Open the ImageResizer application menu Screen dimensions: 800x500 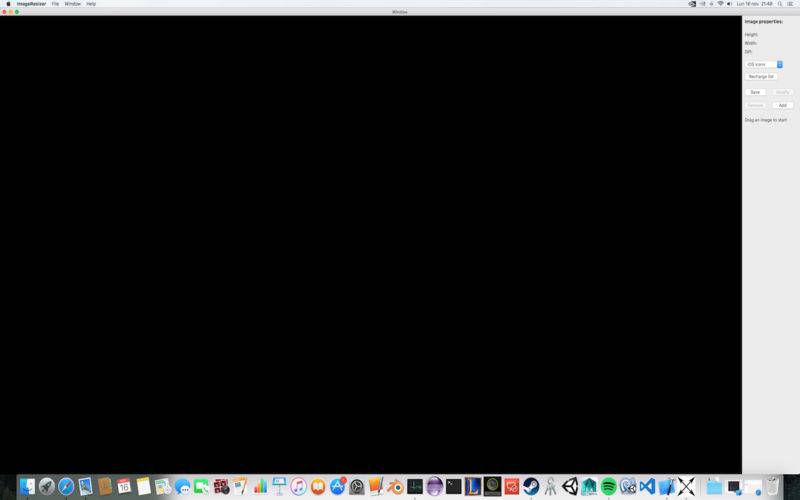click(31, 4)
